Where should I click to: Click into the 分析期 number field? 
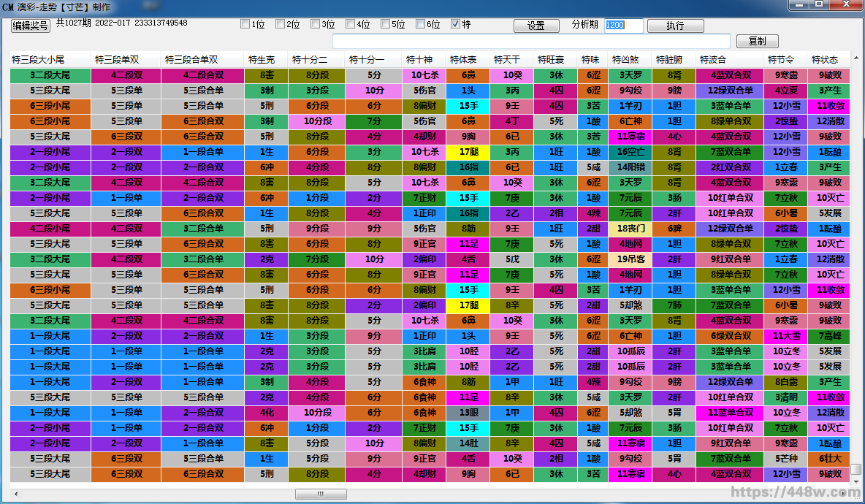point(623,26)
